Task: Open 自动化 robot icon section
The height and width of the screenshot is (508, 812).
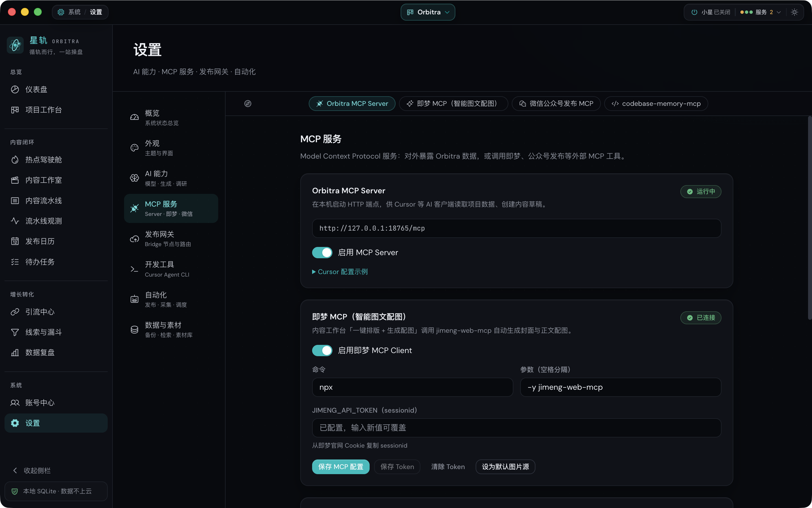Action: pos(134,299)
